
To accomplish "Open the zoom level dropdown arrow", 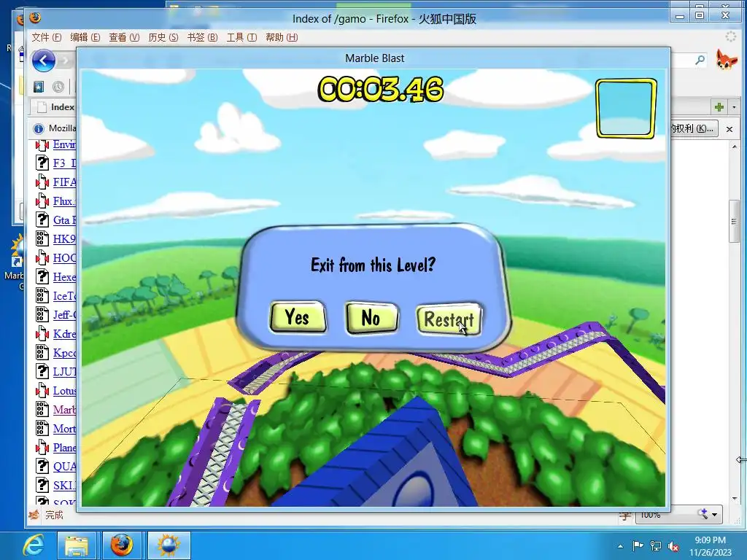I will click(715, 514).
